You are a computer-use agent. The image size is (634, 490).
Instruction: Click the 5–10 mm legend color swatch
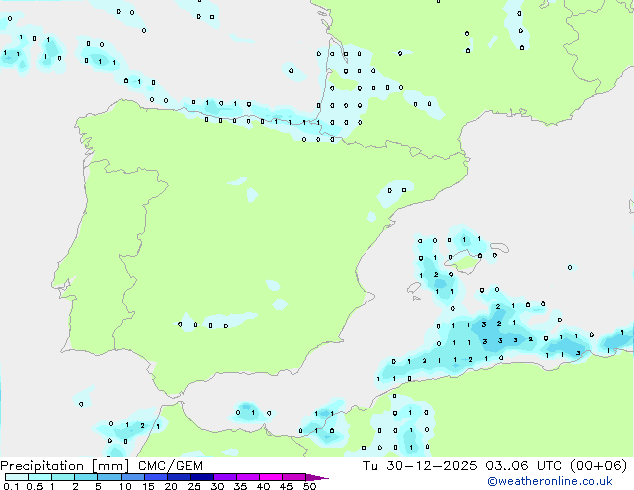(x=109, y=477)
